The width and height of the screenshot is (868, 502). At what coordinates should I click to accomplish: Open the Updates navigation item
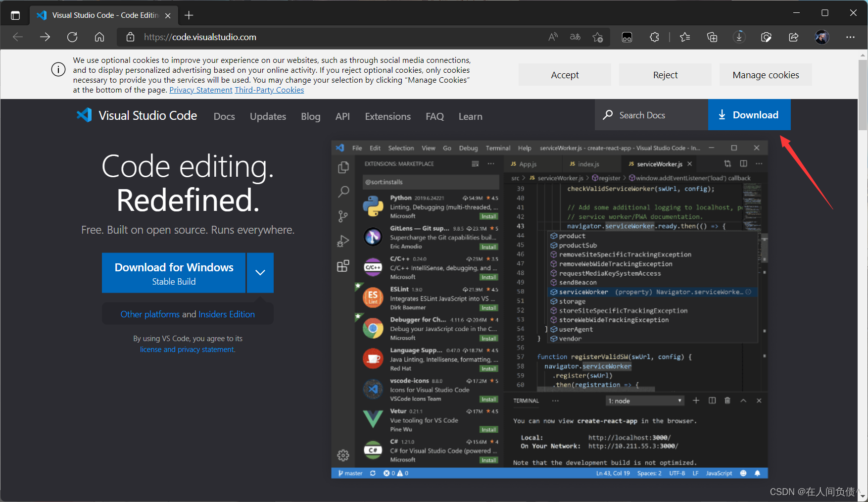pos(268,116)
